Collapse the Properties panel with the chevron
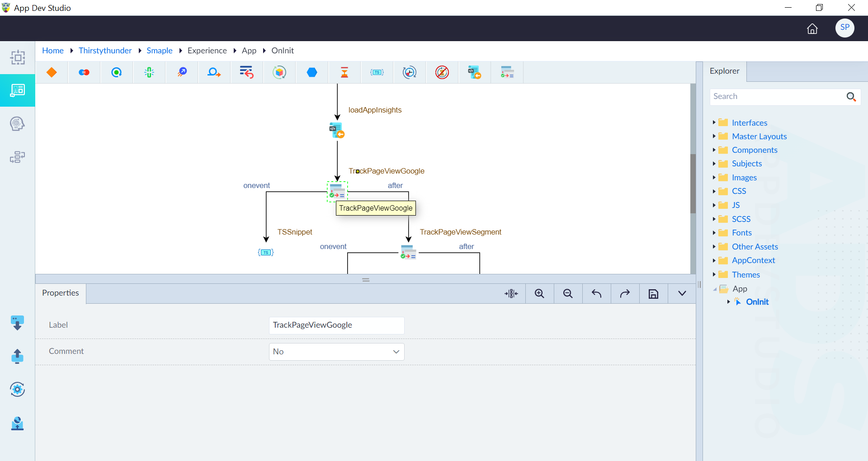Viewport: 868px width, 461px height. pyautogui.click(x=682, y=294)
